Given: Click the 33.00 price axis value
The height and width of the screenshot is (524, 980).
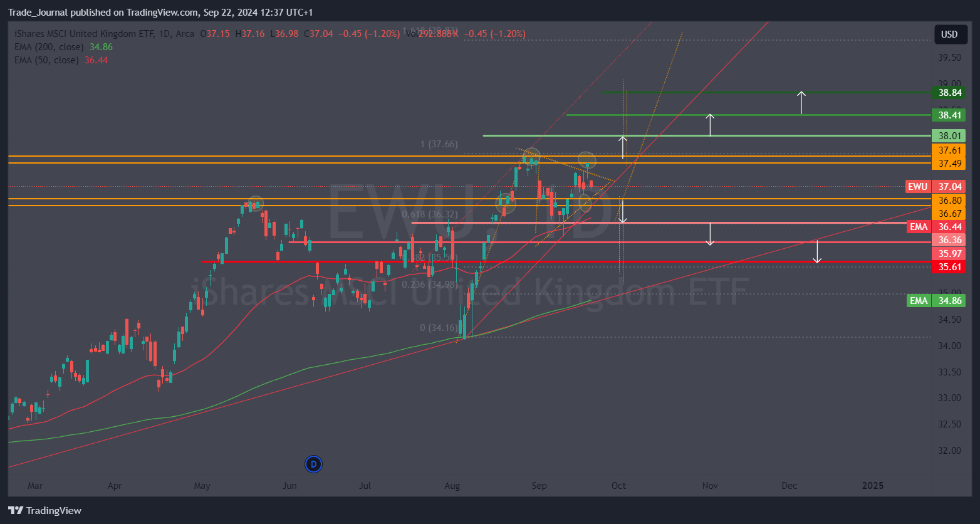Looking at the screenshot, I should click(x=949, y=398).
